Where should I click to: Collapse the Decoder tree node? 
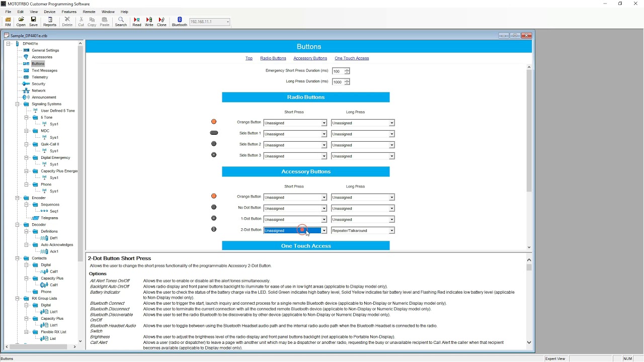pos(17,225)
